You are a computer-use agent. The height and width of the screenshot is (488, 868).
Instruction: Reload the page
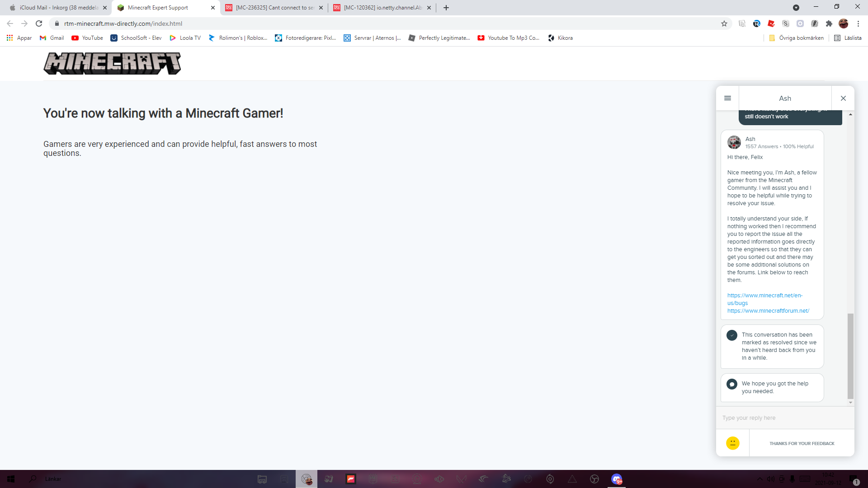[39, 23]
